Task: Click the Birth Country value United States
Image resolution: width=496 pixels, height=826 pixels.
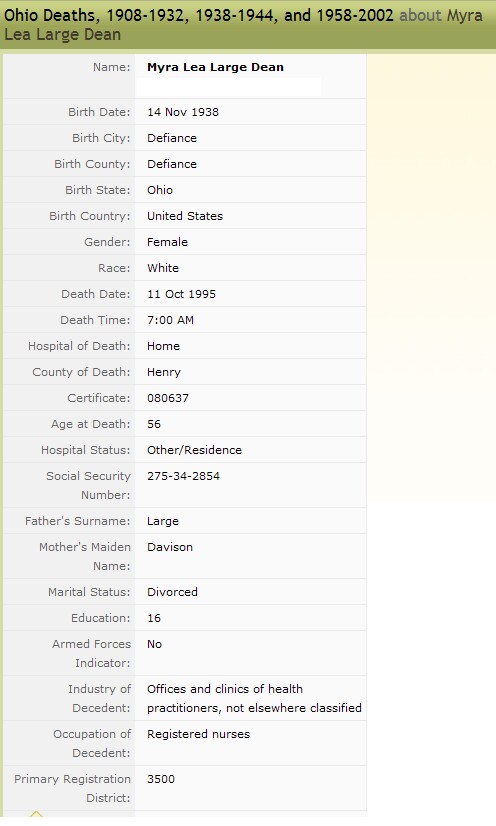Action: (185, 216)
